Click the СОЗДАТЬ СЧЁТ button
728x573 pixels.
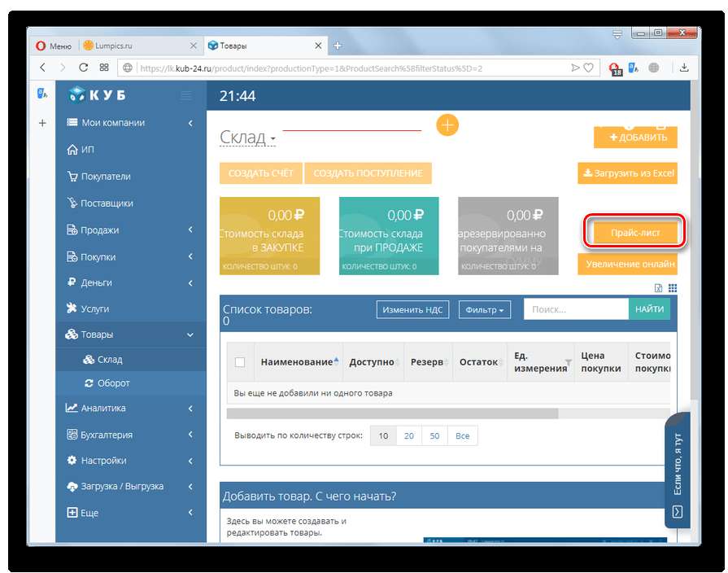pyautogui.click(x=261, y=173)
